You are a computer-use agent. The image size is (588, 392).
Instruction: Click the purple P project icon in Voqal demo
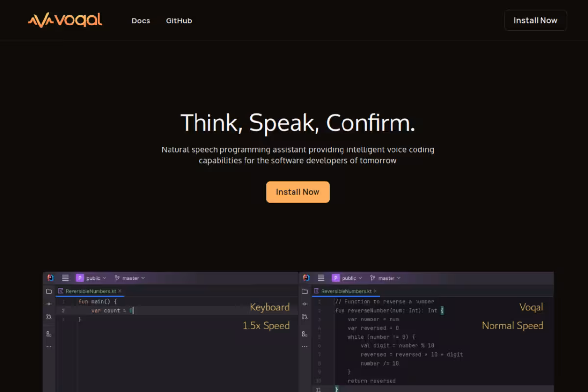pos(336,278)
